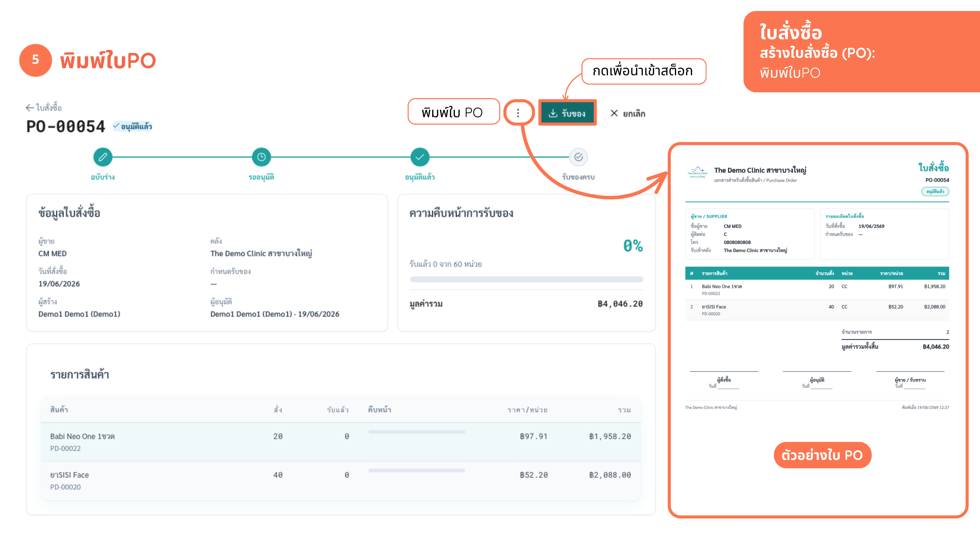
Task: Select the ฉบับร่าง pencil step icon
Action: click(103, 157)
